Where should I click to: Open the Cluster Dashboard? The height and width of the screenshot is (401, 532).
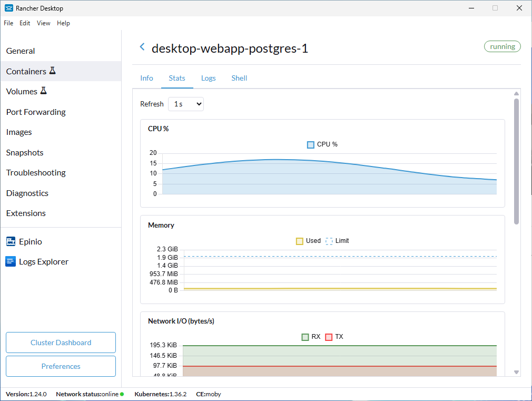[x=61, y=343]
